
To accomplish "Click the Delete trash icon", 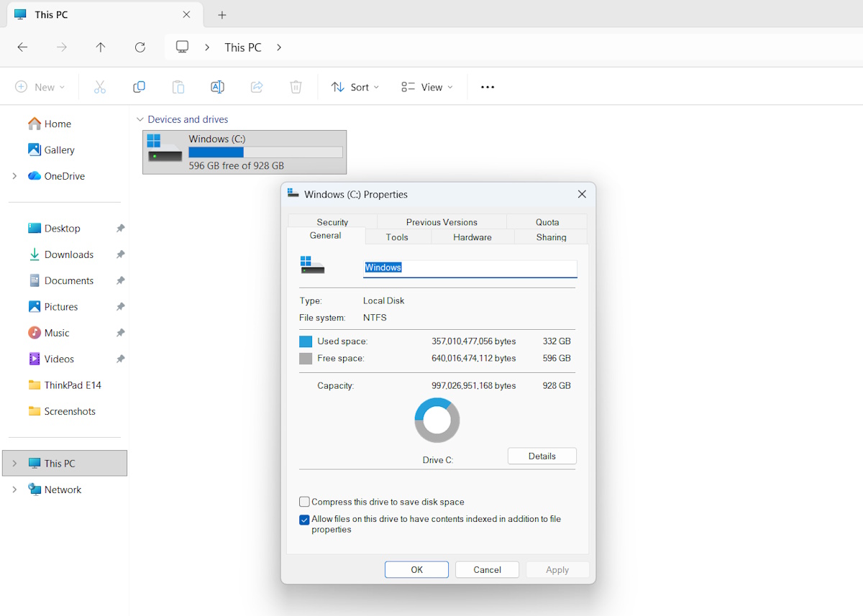I will (x=296, y=87).
